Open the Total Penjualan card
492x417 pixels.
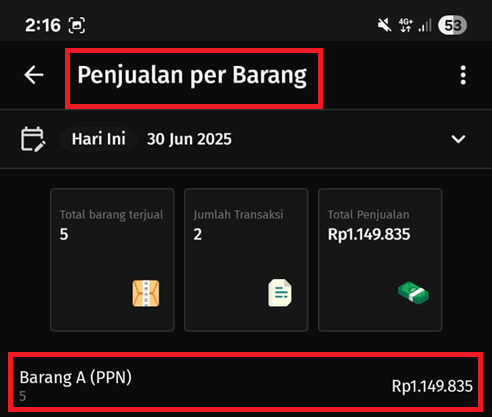(380, 260)
